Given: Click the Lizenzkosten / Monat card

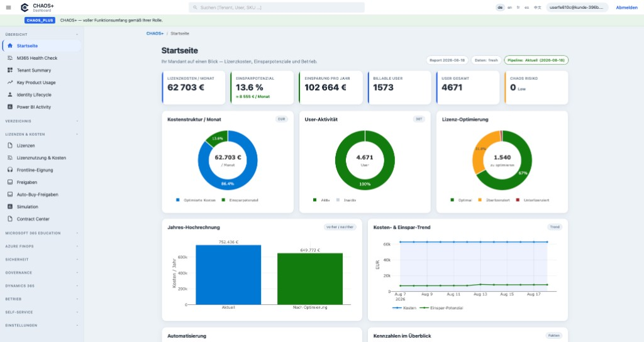Looking at the screenshot, I should click(194, 87).
